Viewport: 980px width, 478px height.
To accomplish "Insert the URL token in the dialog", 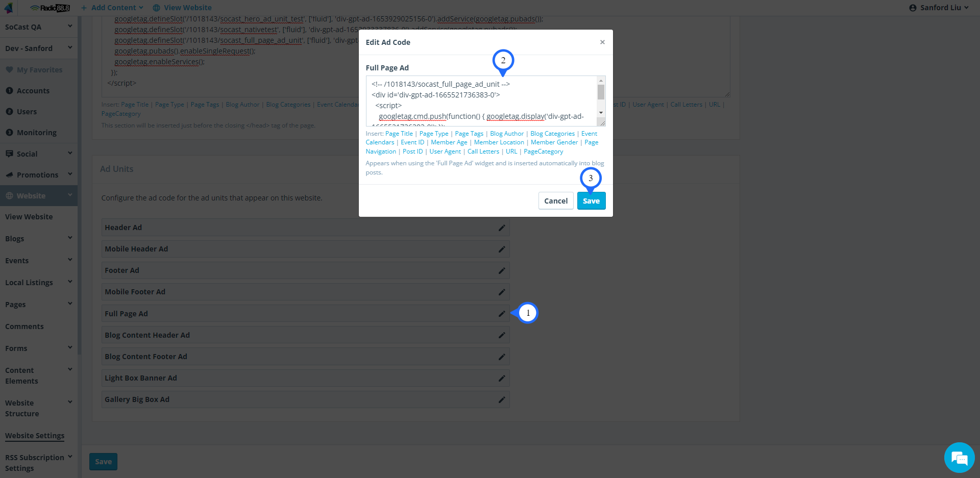I will coord(511,152).
